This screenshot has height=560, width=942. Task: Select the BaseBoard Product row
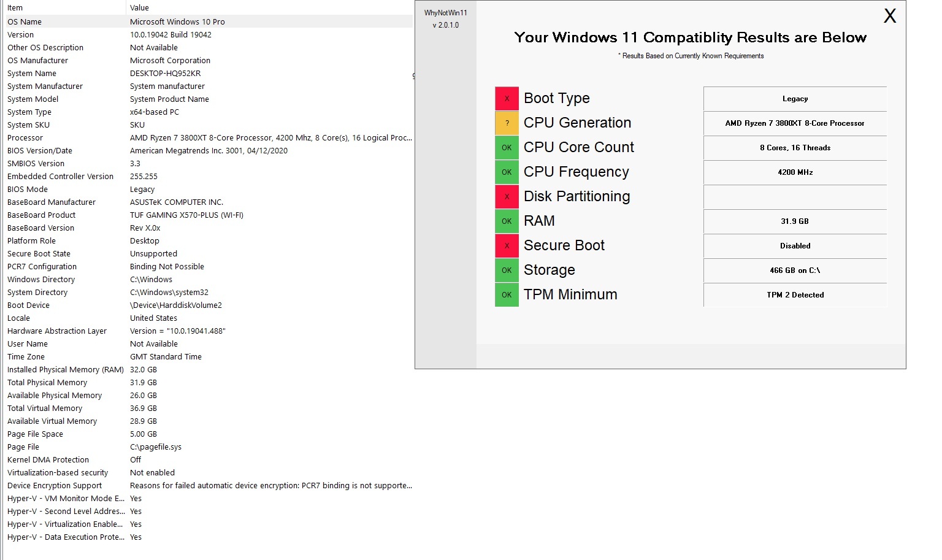[x=208, y=215]
